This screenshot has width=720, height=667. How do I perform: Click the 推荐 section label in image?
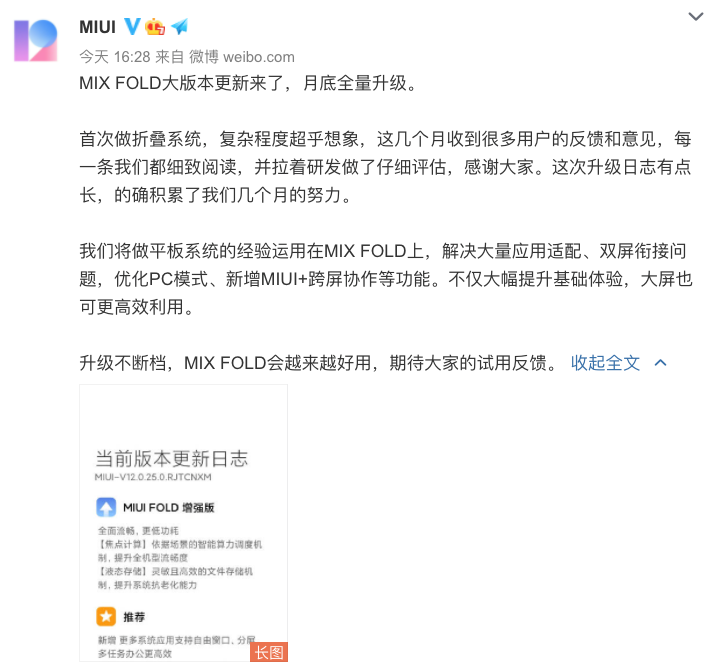click(x=134, y=617)
